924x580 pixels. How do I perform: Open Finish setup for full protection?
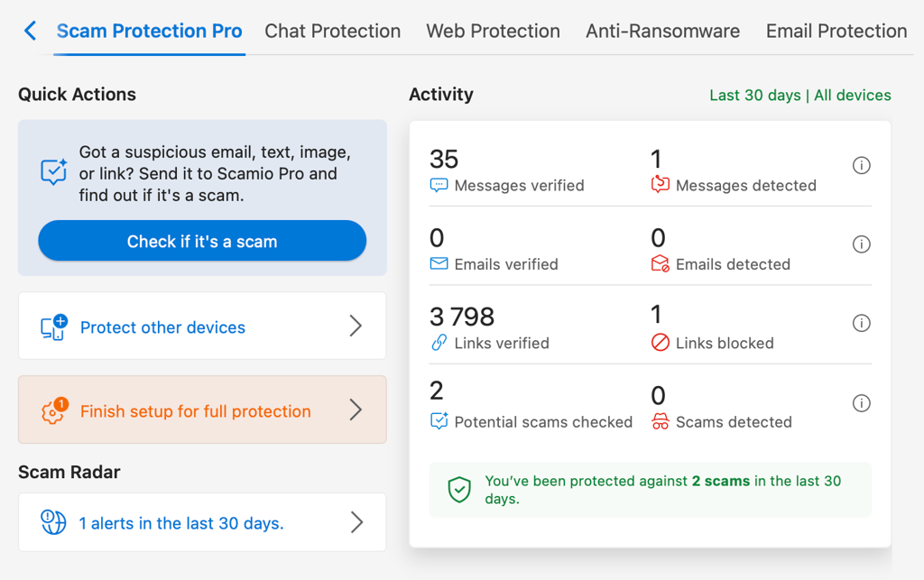[x=202, y=410]
